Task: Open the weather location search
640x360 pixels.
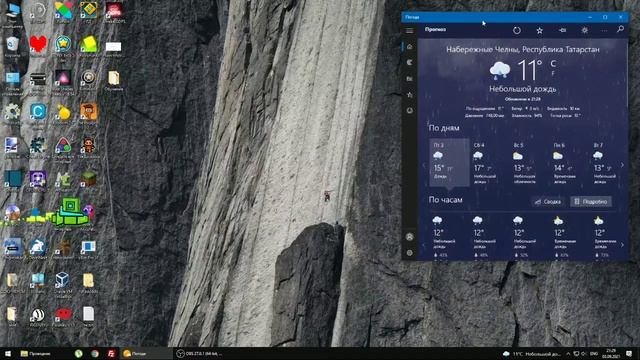Action: (x=620, y=29)
